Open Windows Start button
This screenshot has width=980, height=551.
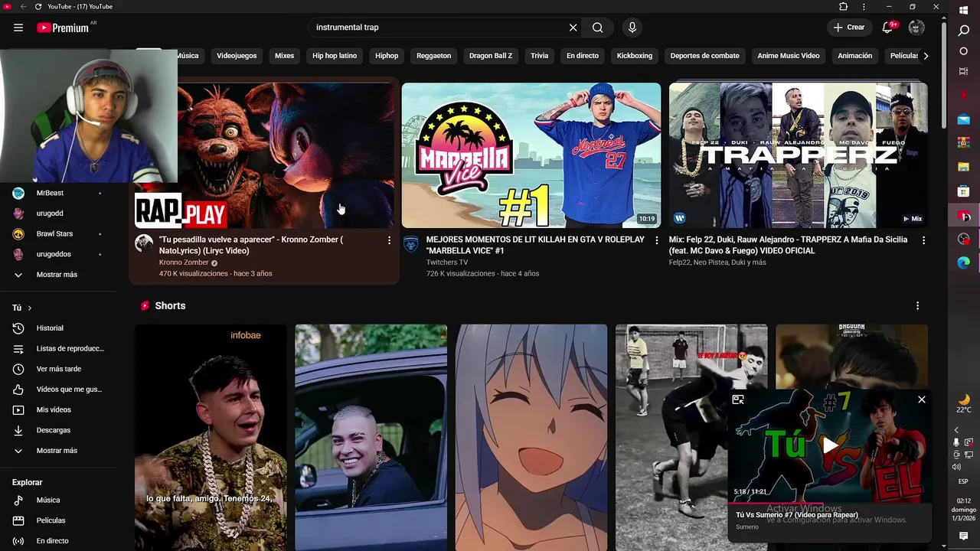click(x=964, y=10)
